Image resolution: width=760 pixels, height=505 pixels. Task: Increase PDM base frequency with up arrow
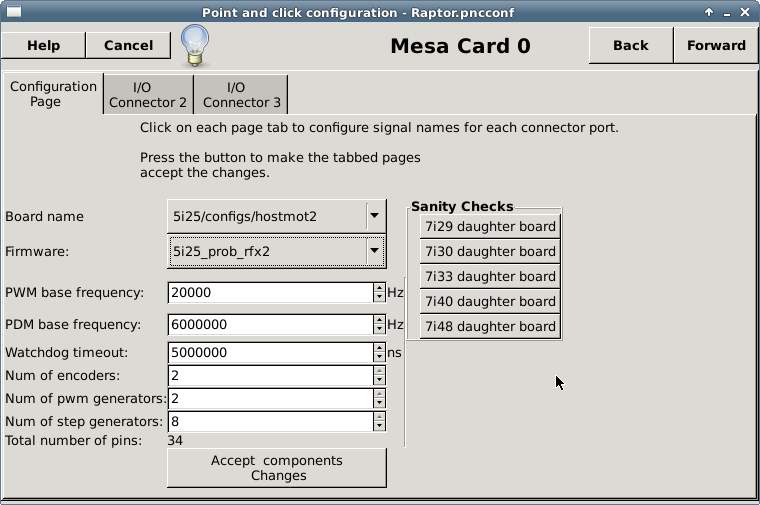380,320
